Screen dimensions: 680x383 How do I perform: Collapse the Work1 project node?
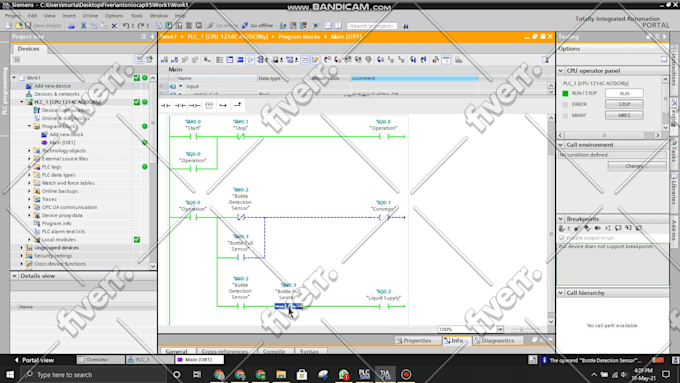pos(14,78)
